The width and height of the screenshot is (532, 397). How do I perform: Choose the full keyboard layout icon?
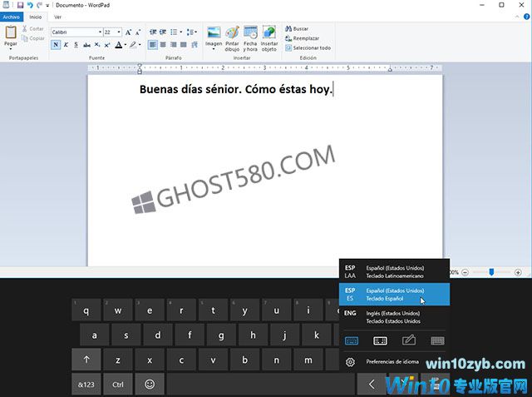438,340
